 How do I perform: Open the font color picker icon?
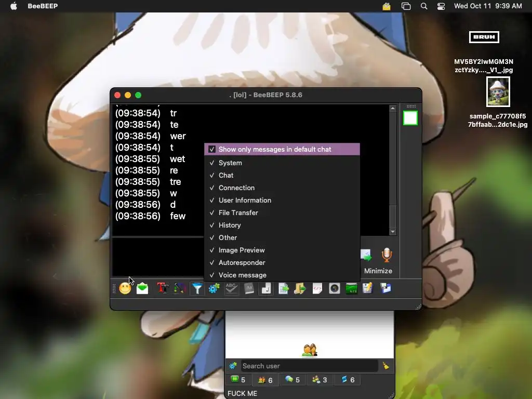pyautogui.click(x=180, y=289)
